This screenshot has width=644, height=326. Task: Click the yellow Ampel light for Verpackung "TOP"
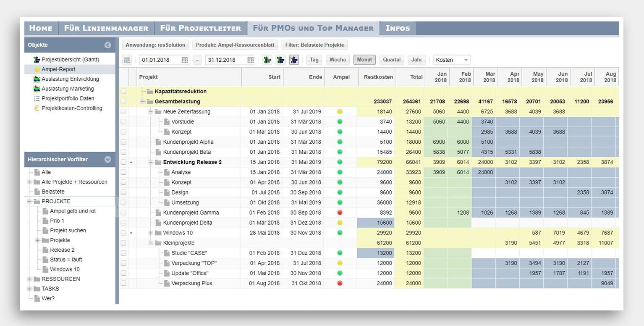(x=340, y=263)
